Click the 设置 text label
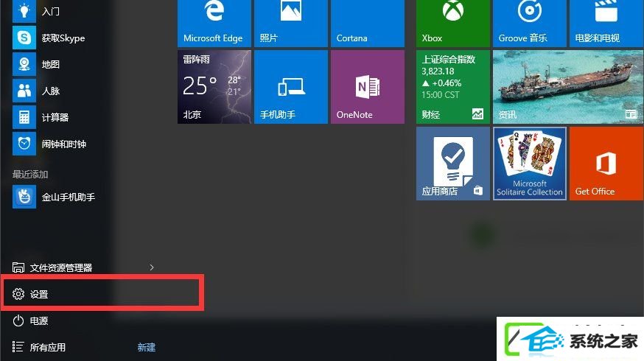644x361 pixels. coord(39,295)
